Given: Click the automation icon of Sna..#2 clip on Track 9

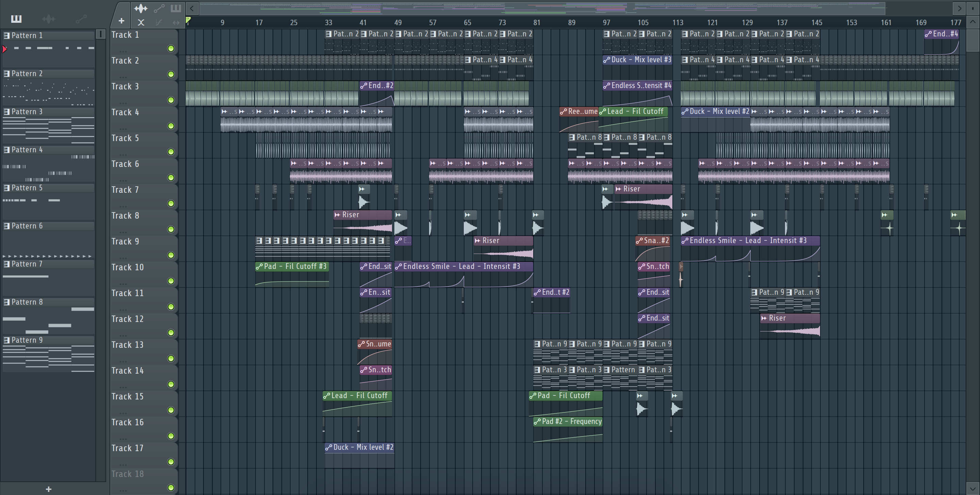Looking at the screenshot, I should click(639, 240).
